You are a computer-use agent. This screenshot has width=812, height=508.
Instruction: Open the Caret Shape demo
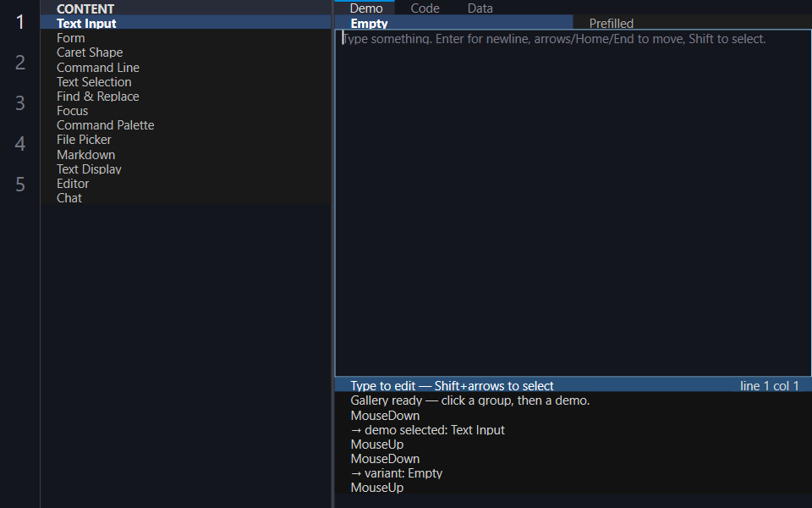click(x=185, y=52)
